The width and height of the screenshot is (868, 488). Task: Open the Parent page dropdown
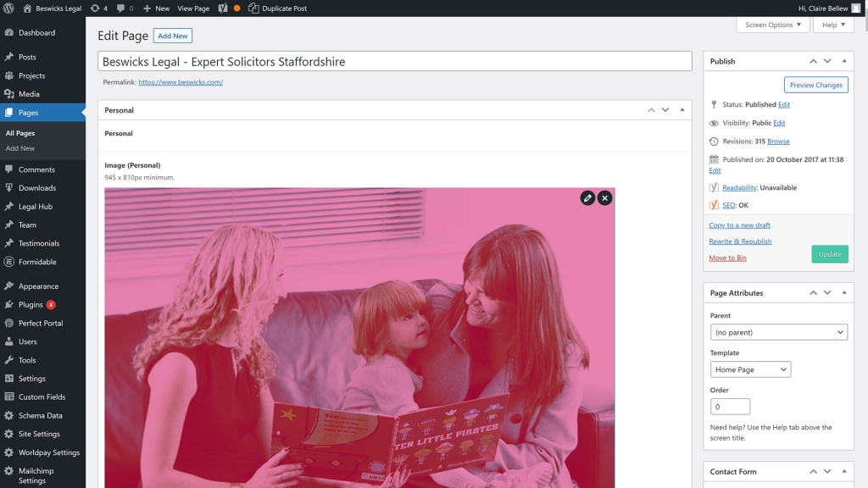(x=778, y=332)
